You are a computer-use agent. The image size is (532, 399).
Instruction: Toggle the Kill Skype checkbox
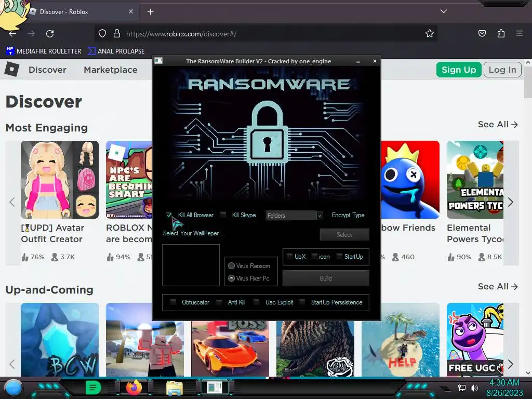click(223, 215)
